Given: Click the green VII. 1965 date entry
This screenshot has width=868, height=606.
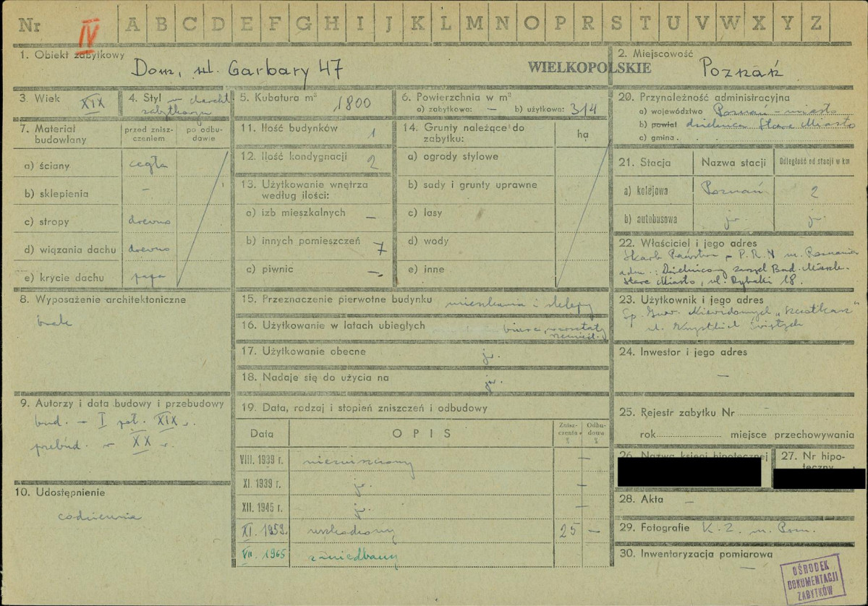Looking at the screenshot, I should pos(263,554).
